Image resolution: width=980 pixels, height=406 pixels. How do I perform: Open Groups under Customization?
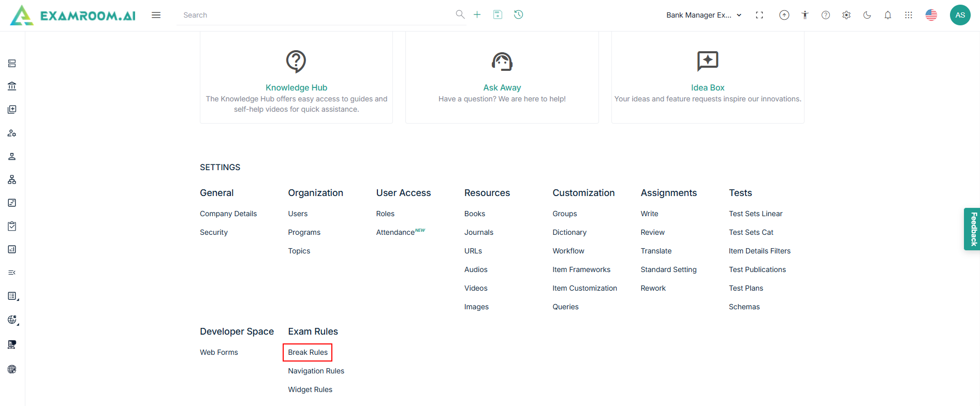click(x=565, y=214)
